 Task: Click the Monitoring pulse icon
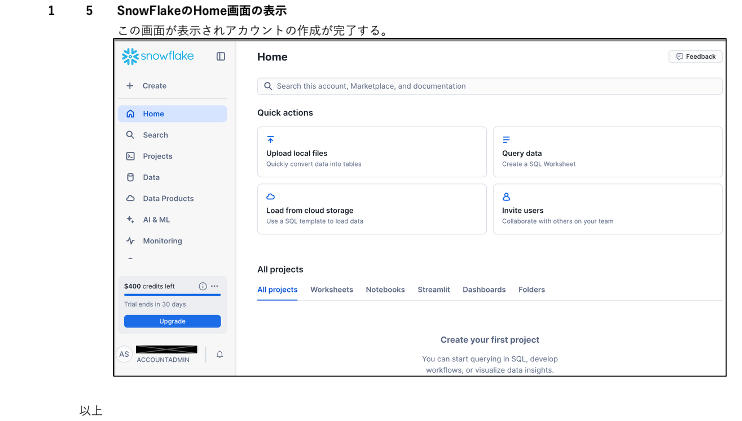[x=130, y=240]
